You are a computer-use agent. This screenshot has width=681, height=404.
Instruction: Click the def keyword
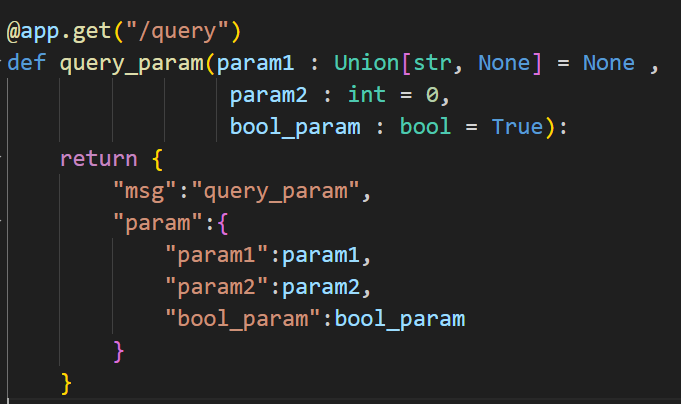[x=26, y=63]
